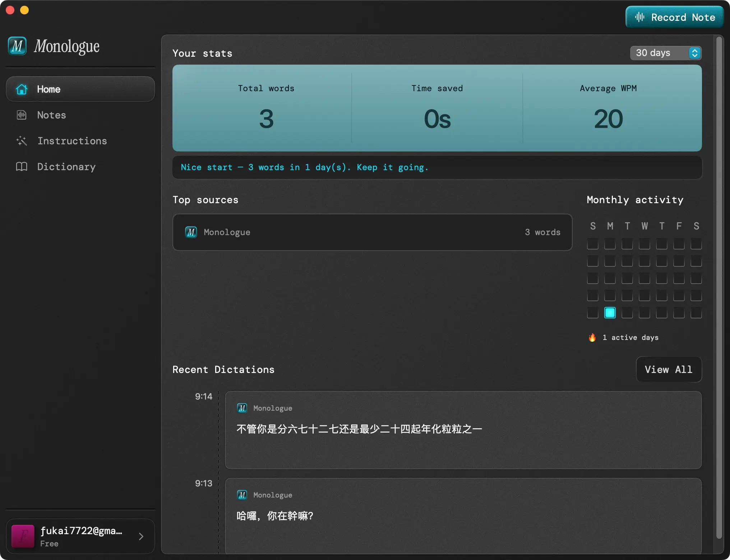Click the Your stats heading

(x=202, y=53)
